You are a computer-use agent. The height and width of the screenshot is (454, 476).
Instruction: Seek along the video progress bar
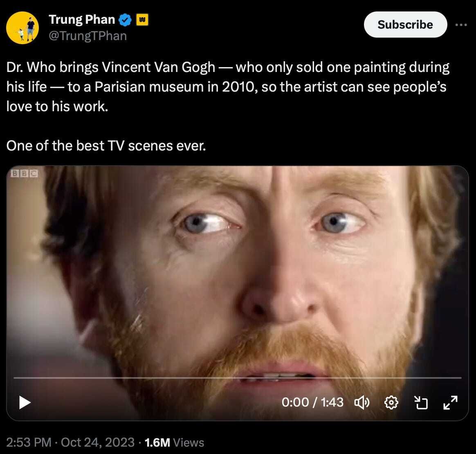click(x=238, y=378)
